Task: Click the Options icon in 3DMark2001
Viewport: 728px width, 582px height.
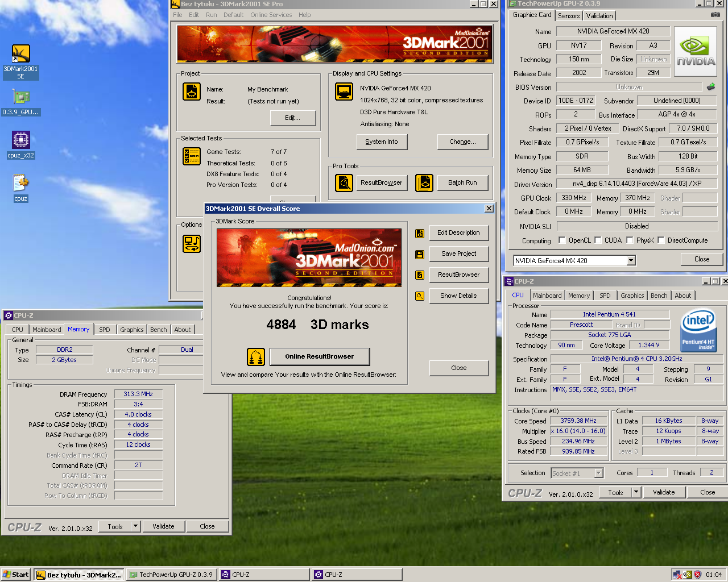Action: coord(192,243)
